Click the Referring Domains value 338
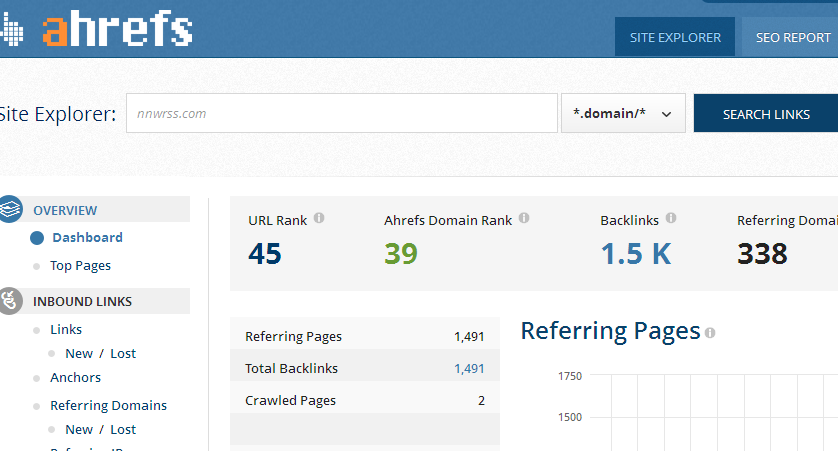The height and width of the screenshot is (451, 838). pos(762,253)
